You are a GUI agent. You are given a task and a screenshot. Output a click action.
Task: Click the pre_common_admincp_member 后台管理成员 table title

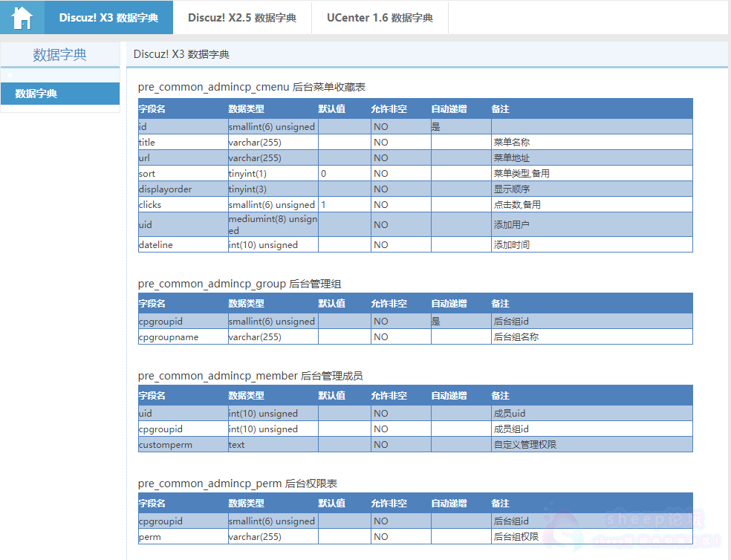coord(250,376)
